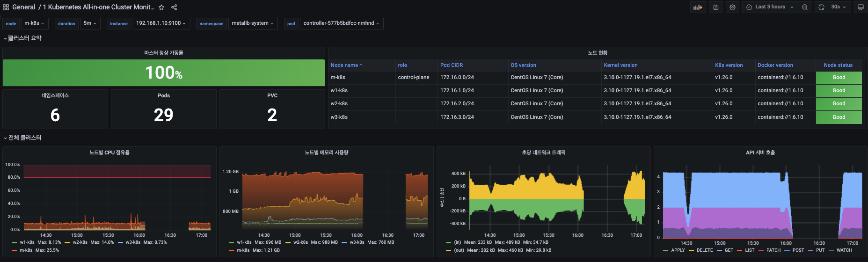Toggle the GET series in the API legend
868x262 pixels.
[729, 250]
